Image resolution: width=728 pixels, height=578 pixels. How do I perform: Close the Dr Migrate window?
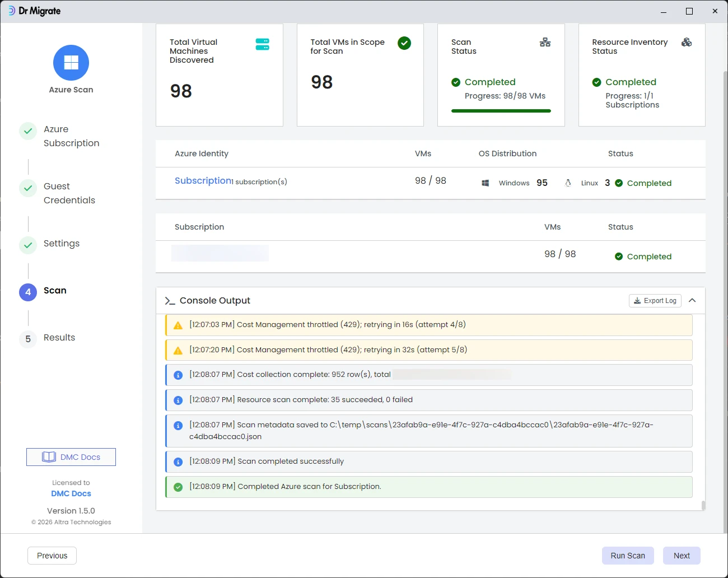coord(715,11)
